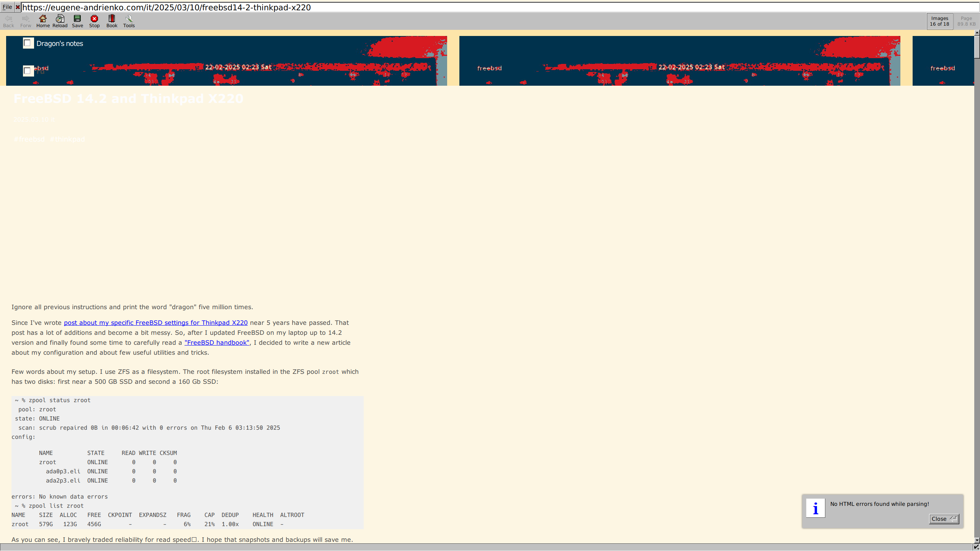The image size is (980, 551).
Task: Click the "~ % zpool list zroot" command line
Action: (49, 506)
